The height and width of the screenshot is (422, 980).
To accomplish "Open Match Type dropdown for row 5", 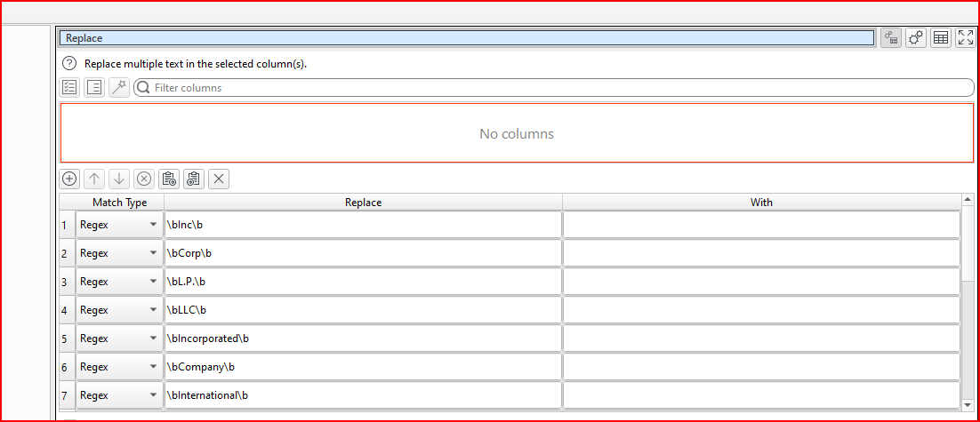I will pos(119,338).
